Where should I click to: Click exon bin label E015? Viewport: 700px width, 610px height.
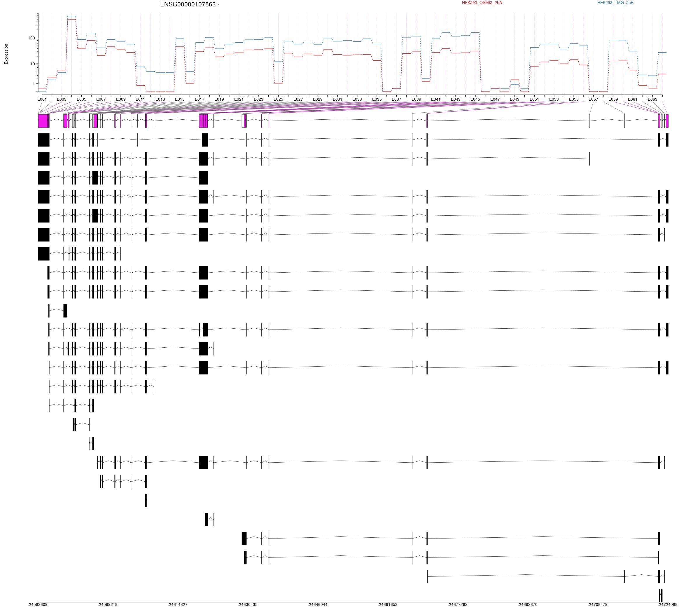click(x=180, y=100)
